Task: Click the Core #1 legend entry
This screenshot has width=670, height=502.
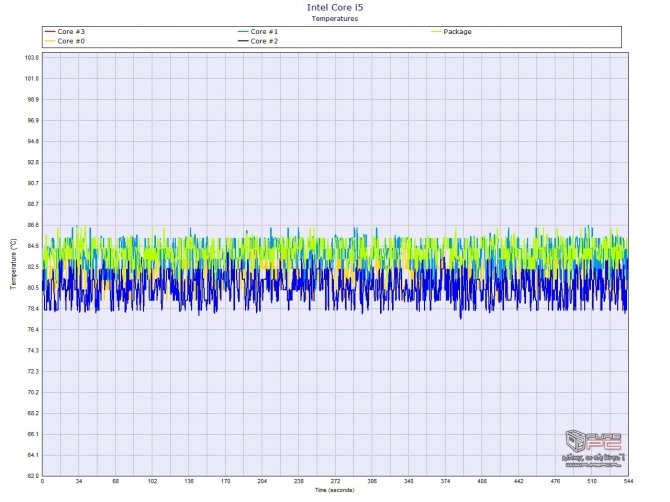Action: [258, 32]
